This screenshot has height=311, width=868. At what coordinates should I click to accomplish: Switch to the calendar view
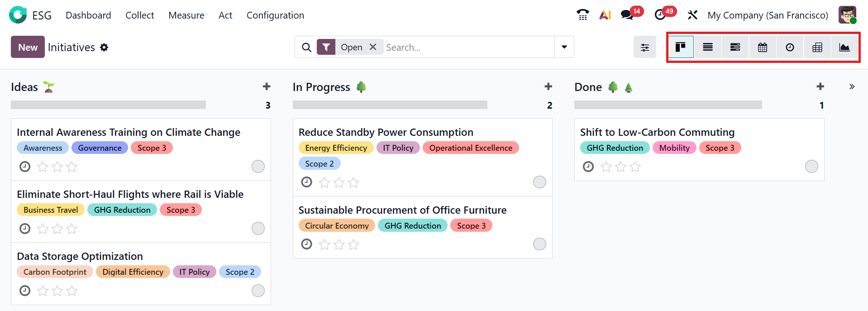[x=763, y=47]
